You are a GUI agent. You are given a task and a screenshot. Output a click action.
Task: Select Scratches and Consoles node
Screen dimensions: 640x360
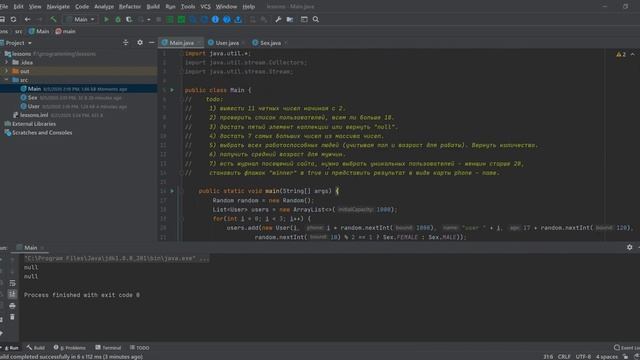42,133
